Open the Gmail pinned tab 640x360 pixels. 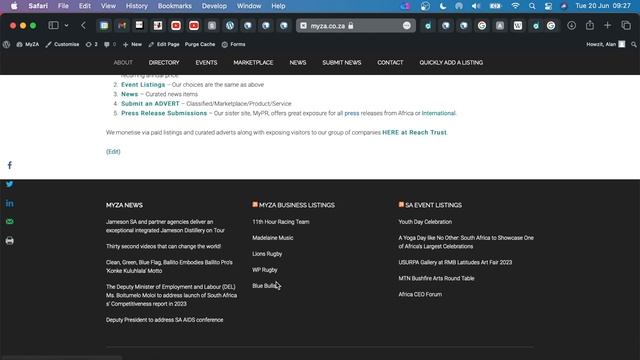[122, 25]
